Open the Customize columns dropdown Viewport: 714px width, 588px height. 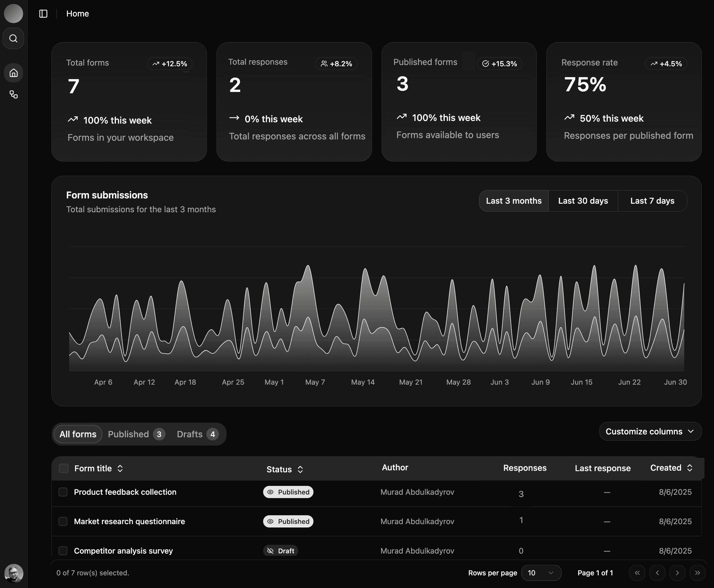pos(650,431)
